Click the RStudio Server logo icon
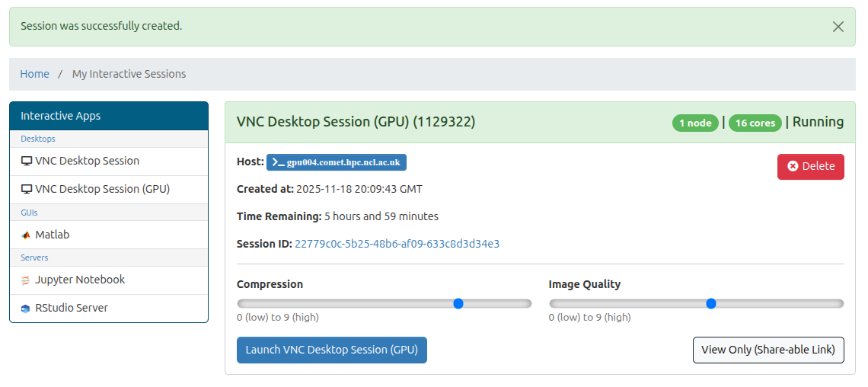Viewport: 868px width, 387px height. [x=27, y=309]
